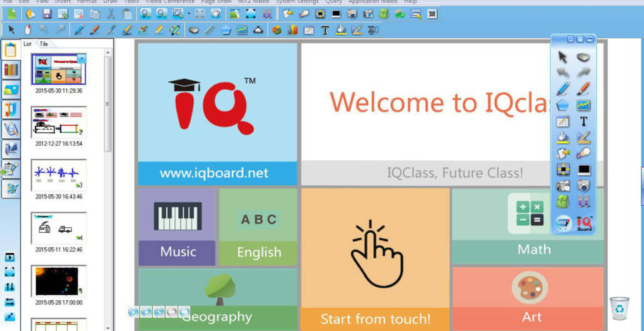The width and height of the screenshot is (644, 331).
Task: Click the Math tile
Action: [x=528, y=226]
